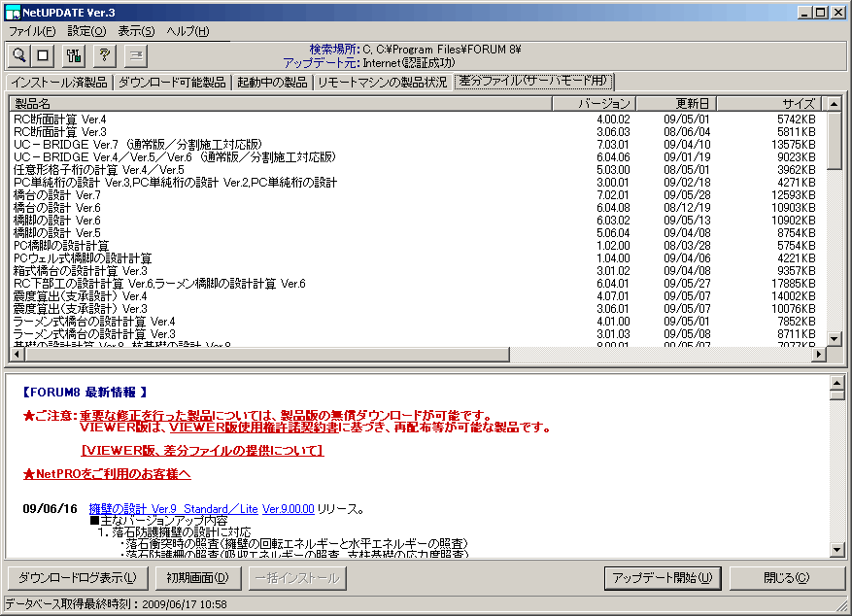Click the product list scroll down arrow
The image size is (852, 616).
tap(835, 339)
